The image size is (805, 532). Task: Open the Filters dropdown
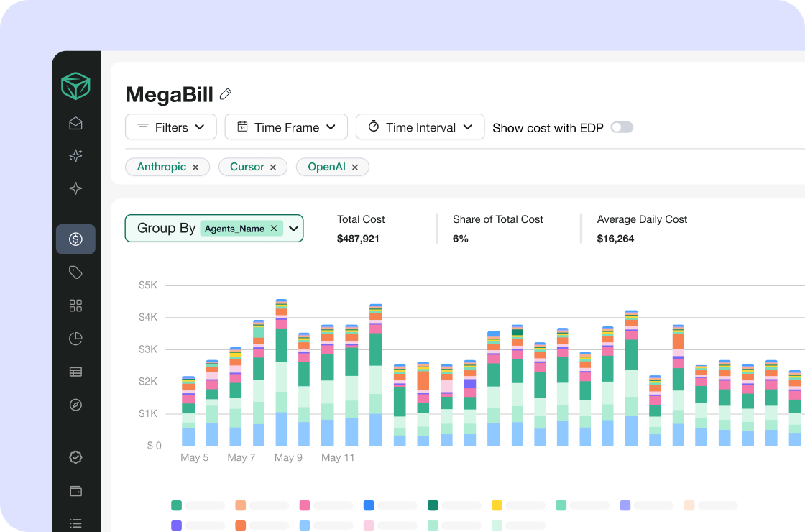pos(171,127)
